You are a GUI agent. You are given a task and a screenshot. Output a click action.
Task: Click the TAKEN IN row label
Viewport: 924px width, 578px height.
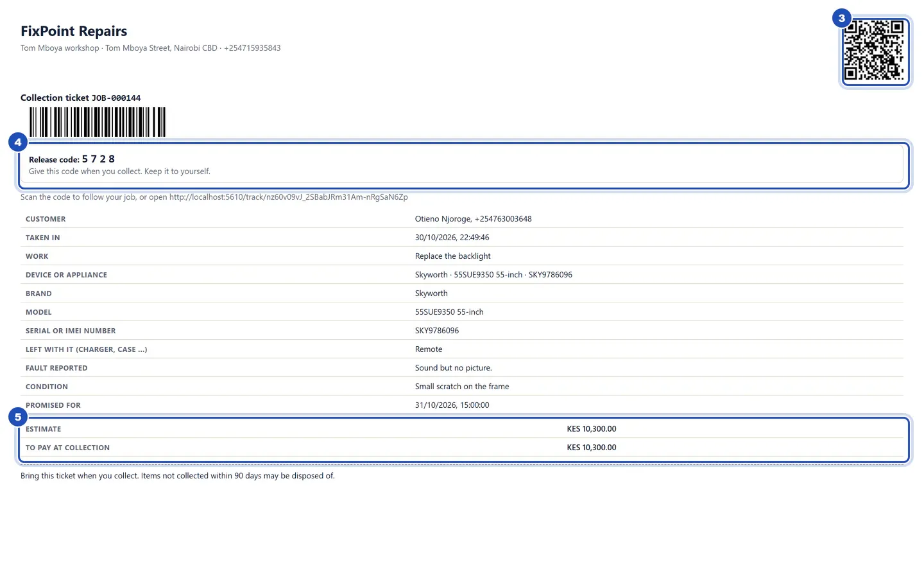pyautogui.click(x=43, y=238)
